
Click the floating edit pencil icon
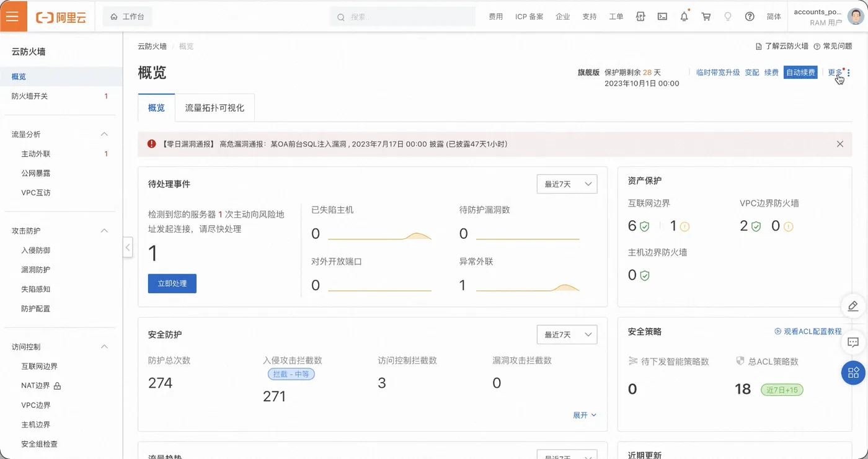[853, 306]
